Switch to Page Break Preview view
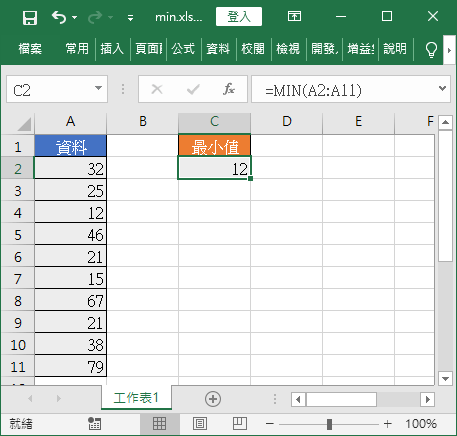 [240, 424]
